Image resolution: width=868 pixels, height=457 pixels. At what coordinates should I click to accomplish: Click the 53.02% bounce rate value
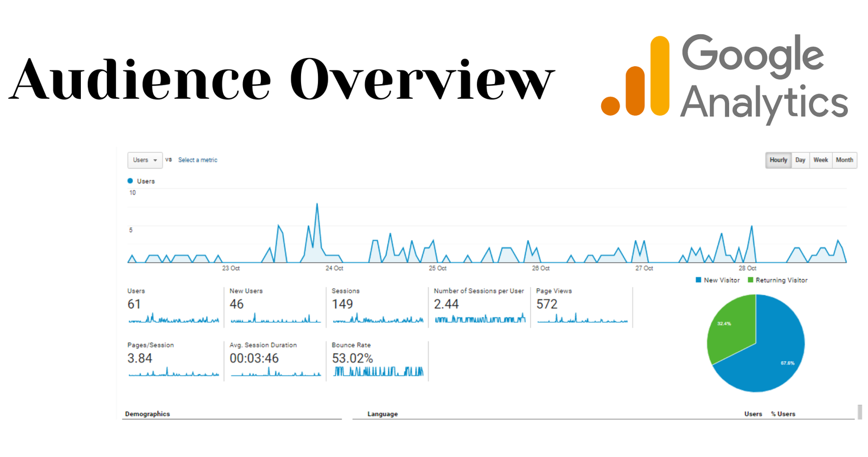pos(353,359)
